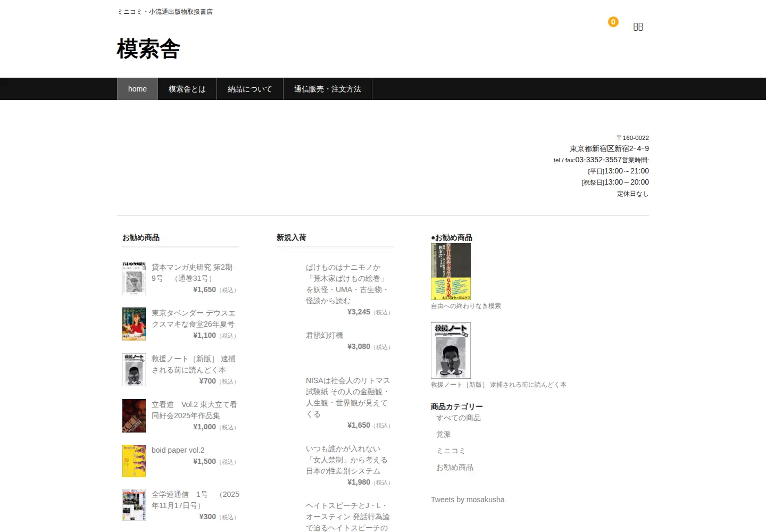Viewport: 766px width, 532px height.
Task: Open thumbnail for 救援ノート in recommended list
Action: pyautogui.click(x=134, y=370)
